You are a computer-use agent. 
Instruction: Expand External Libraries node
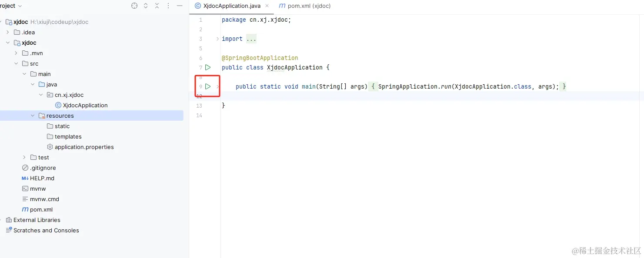point(0,220)
